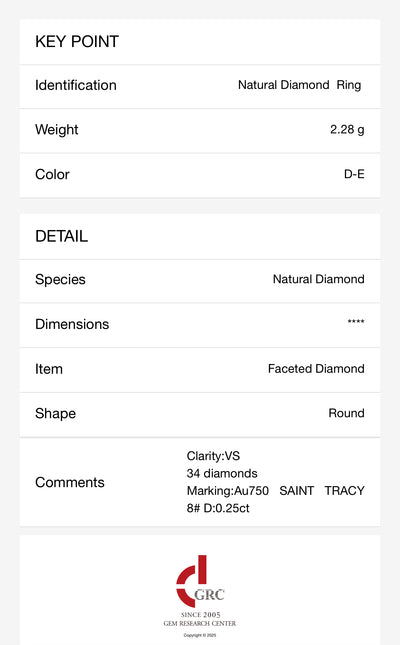Select the DETAIL section header
Screen dimensions: 400x645
[x=61, y=236]
